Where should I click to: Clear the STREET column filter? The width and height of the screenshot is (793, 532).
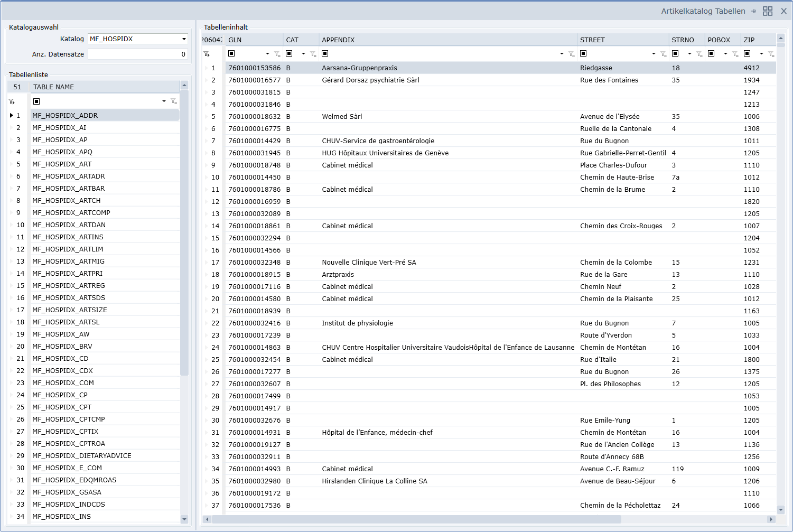pos(664,54)
